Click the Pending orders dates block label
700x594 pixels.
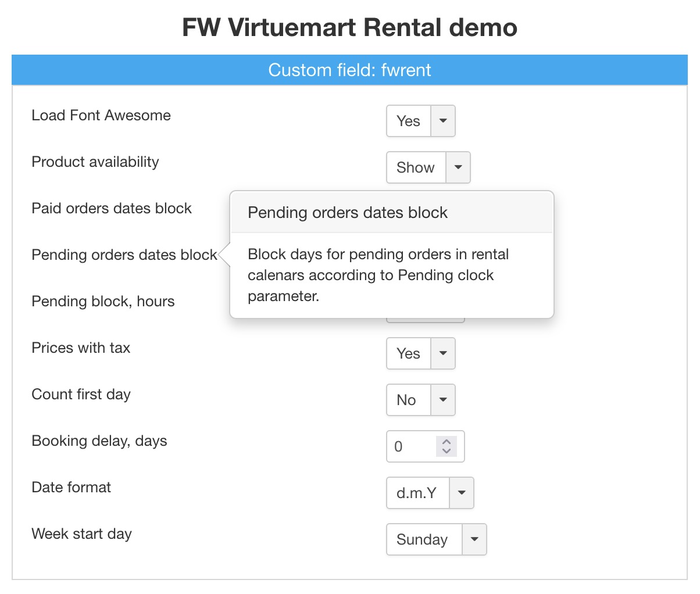[124, 255]
